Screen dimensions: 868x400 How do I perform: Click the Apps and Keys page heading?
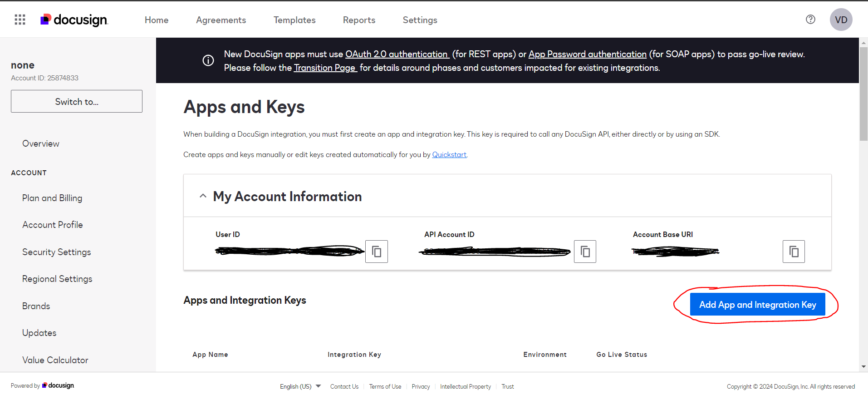[x=244, y=107]
